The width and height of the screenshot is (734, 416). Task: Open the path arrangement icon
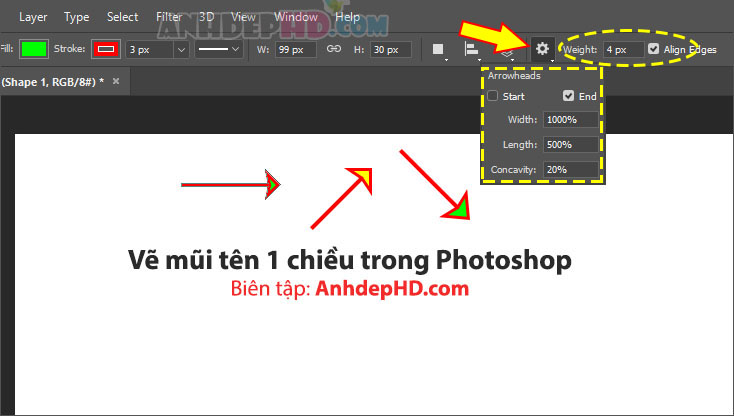point(506,54)
